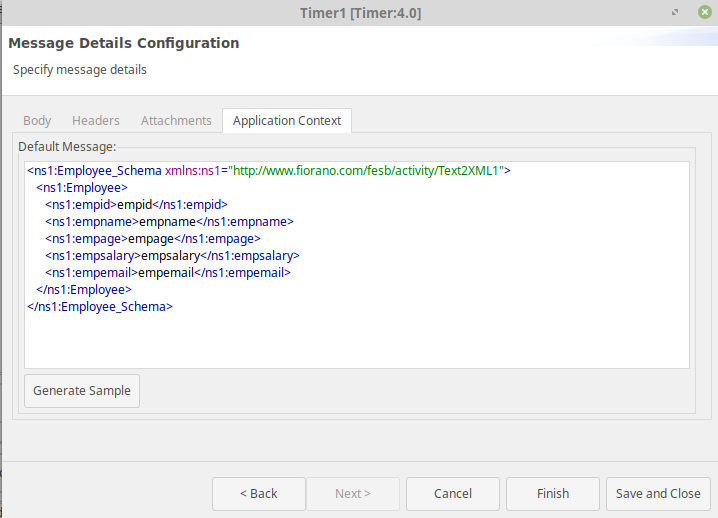Switch to the Body tab
This screenshot has width=718, height=518.
tap(37, 120)
